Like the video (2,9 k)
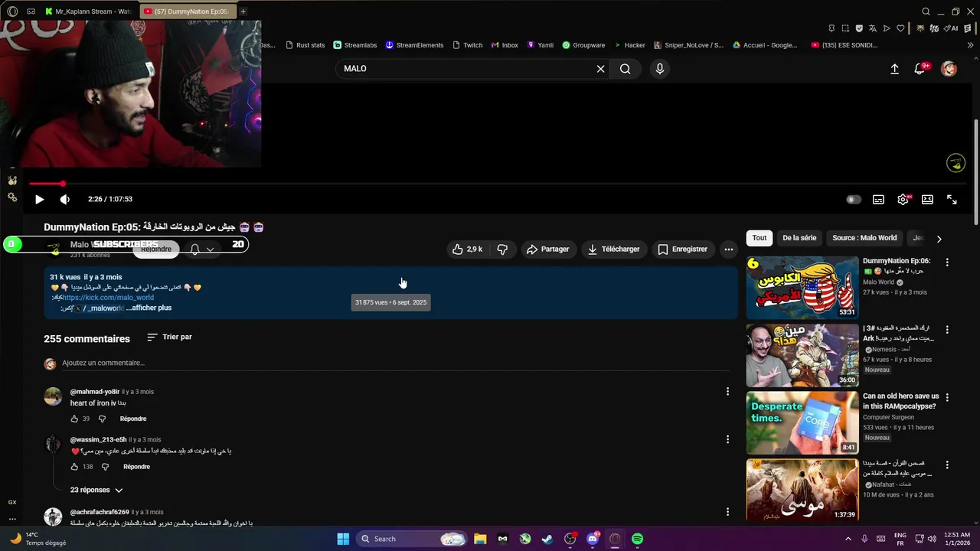Screen dimensions: 980x551 (x=467, y=249)
